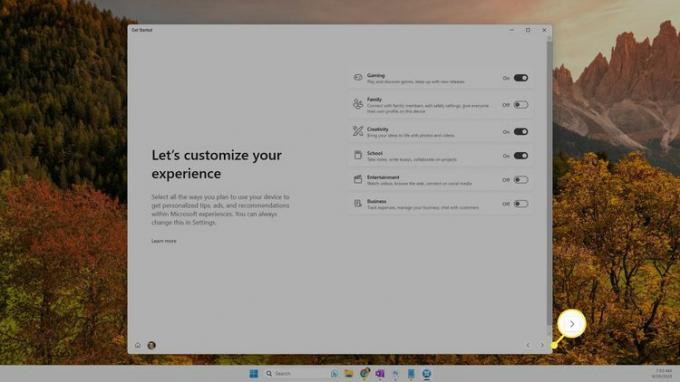The width and height of the screenshot is (680, 382).
Task: Disable the School toggle
Action: [520, 156]
